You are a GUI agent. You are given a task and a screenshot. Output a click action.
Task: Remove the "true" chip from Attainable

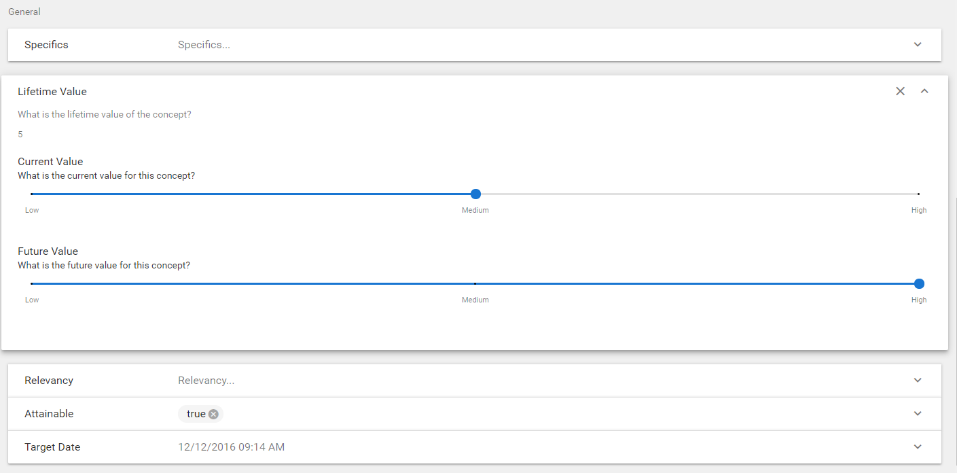(x=214, y=414)
